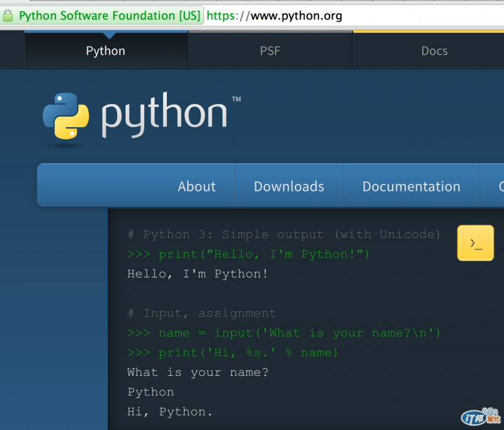
Task: Click the blue and yellow Python snake logo
Action: tap(66, 116)
